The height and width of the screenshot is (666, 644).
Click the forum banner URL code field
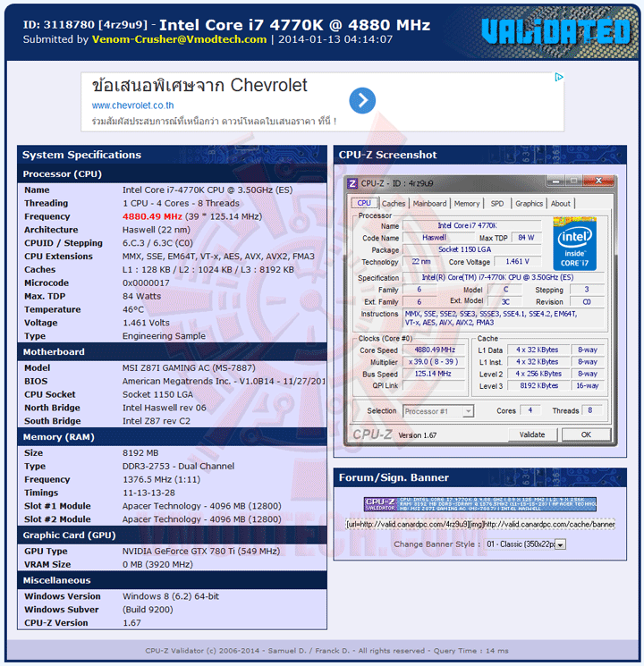(480, 525)
